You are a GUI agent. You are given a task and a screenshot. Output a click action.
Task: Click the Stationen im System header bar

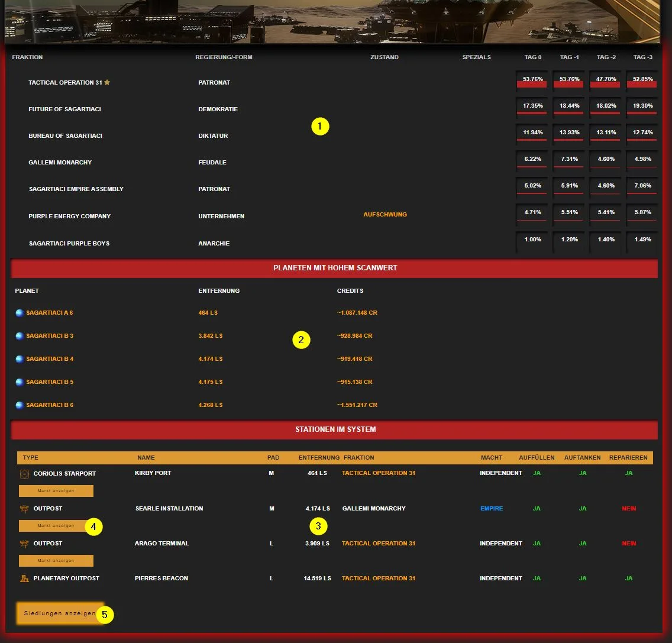click(335, 429)
